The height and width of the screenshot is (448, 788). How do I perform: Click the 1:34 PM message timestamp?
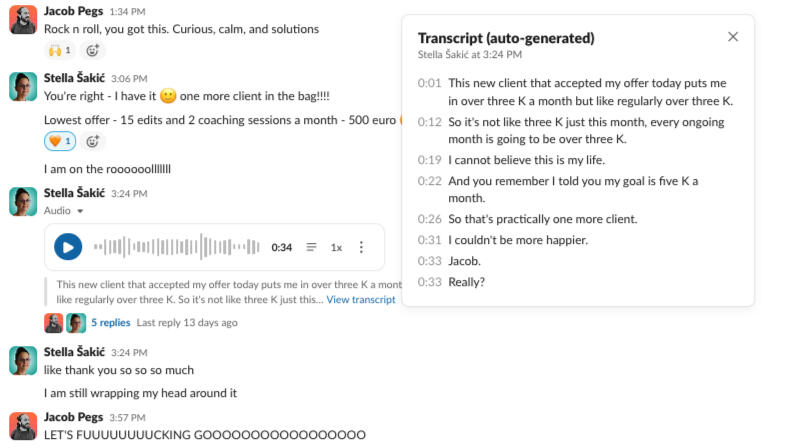[127, 11]
